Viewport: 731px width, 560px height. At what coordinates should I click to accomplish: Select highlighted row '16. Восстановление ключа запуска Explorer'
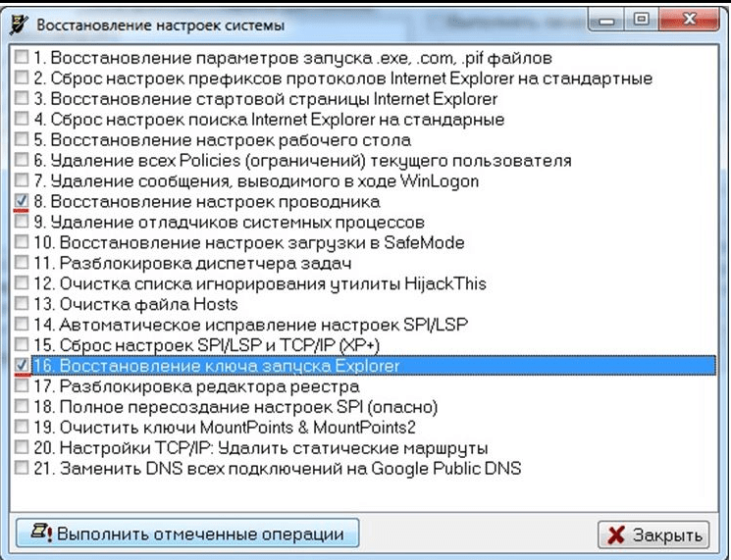[x=374, y=366]
